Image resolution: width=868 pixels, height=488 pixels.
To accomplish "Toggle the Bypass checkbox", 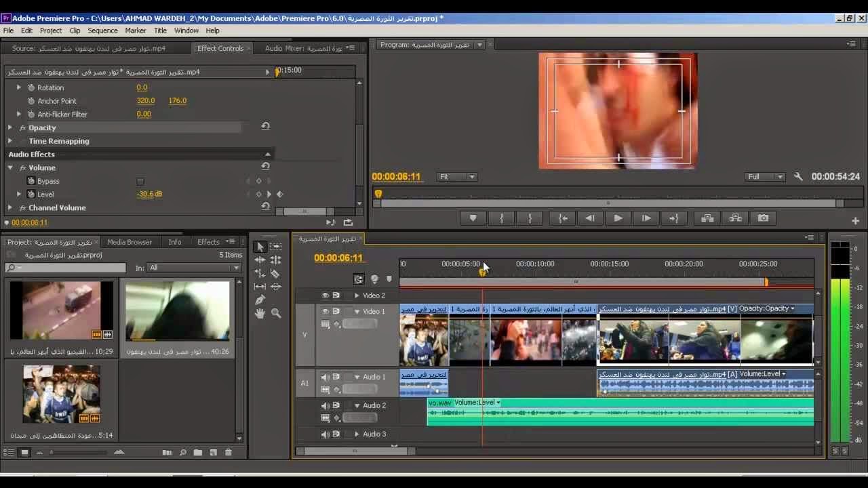I will (x=140, y=182).
